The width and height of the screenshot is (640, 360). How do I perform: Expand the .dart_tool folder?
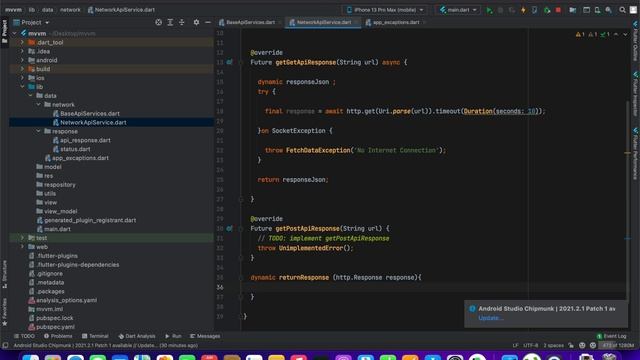click(x=22, y=42)
